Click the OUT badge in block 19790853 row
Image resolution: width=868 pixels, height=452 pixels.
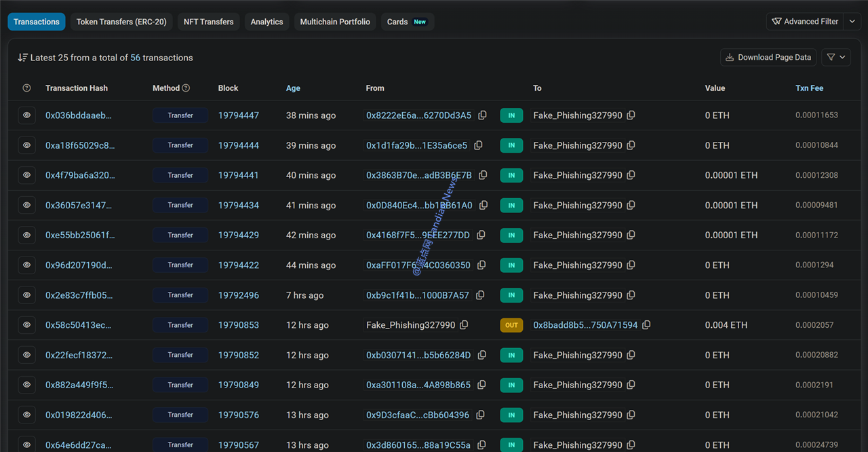[511, 325]
